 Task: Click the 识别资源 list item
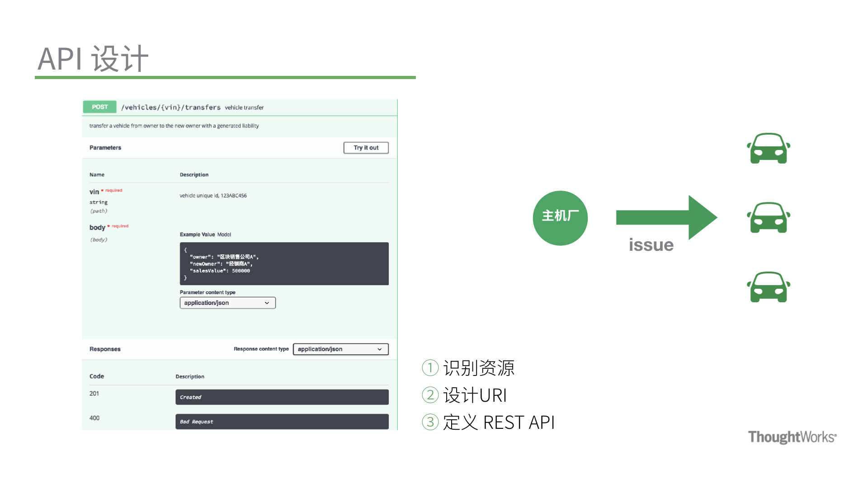(x=468, y=368)
